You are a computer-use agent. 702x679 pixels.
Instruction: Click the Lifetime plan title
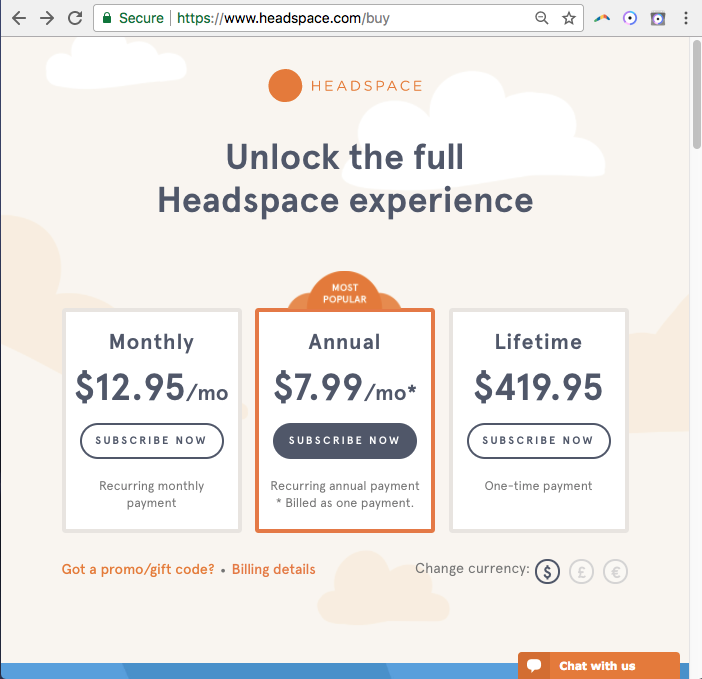(539, 342)
